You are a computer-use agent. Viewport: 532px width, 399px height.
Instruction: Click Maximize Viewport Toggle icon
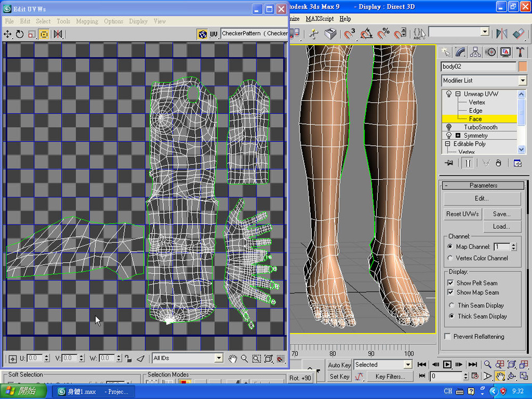pyautogui.click(x=524, y=376)
